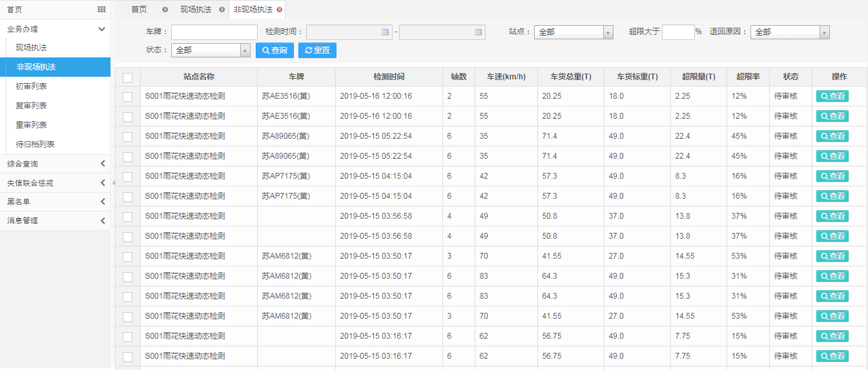Screen dimensions: 868x378
Task: Click the 轴数 column header
Action: click(459, 77)
